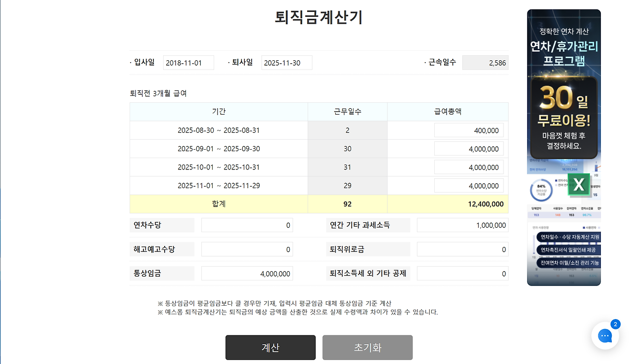Viewport: 633px width, 364px height.
Task: Click the 급여총액 column header
Action: click(448, 112)
